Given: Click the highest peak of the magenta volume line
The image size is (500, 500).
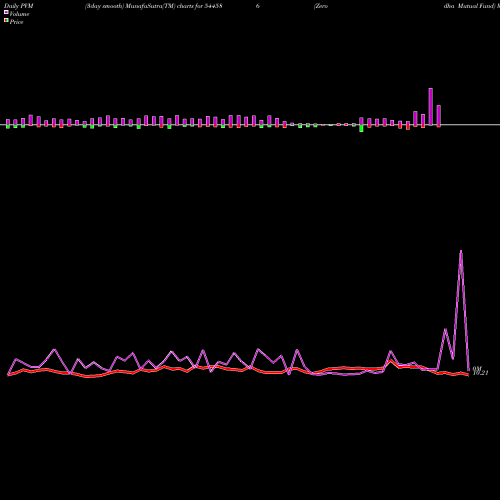Looking at the screenshot, I should (461, 251).
